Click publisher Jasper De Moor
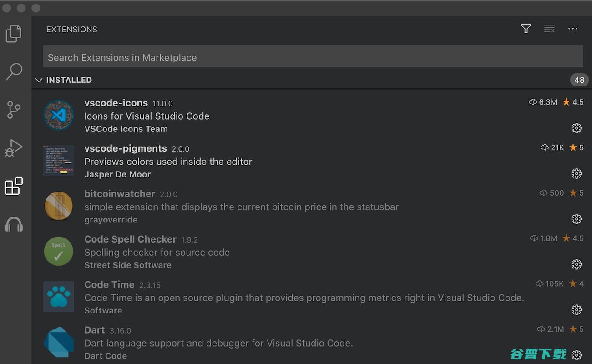Image resolution: width=592 pixels, height=364 pixels. 117,174
